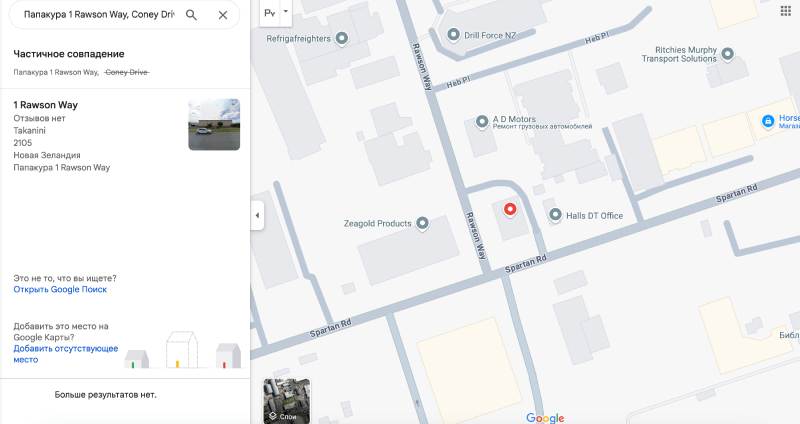Click the Refrigafreighters map pin
The height and width of the screenshot is (424, 800).
click(x=342, y=38)
